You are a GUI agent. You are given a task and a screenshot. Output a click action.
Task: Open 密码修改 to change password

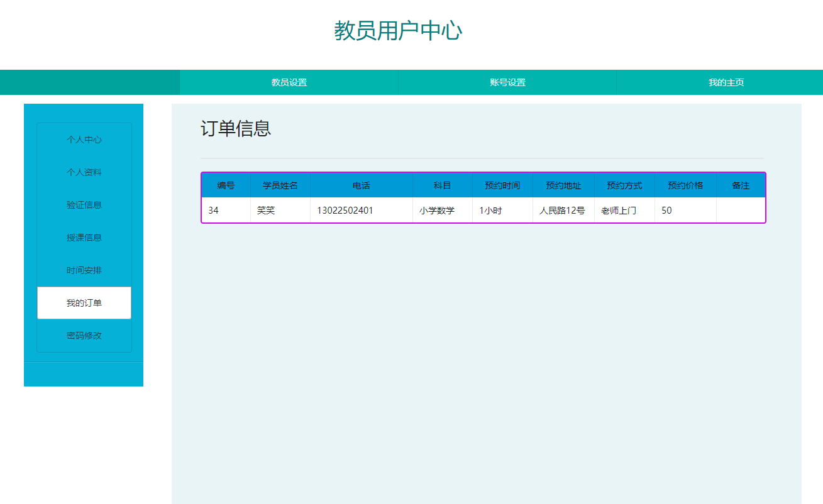click(x=83, y=336)
